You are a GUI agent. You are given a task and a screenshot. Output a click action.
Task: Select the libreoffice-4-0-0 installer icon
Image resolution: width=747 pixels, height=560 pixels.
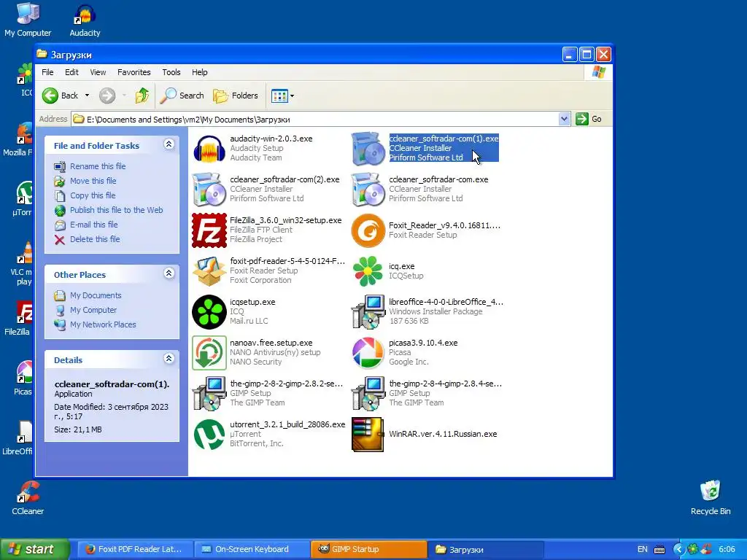(368, 312)
